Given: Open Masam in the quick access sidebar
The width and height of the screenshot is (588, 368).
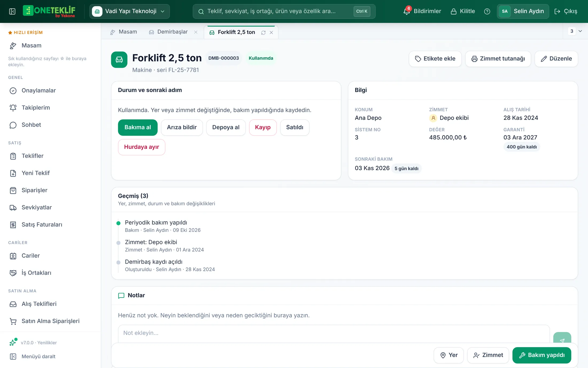Looking at the screenshot, I should (51, 45).
